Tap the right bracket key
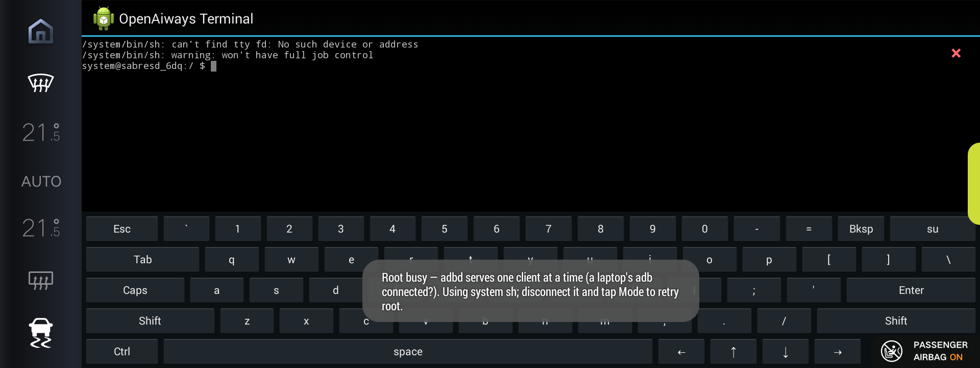The width and height of the screenshot is (980, 368). click(x=889, y=260)
